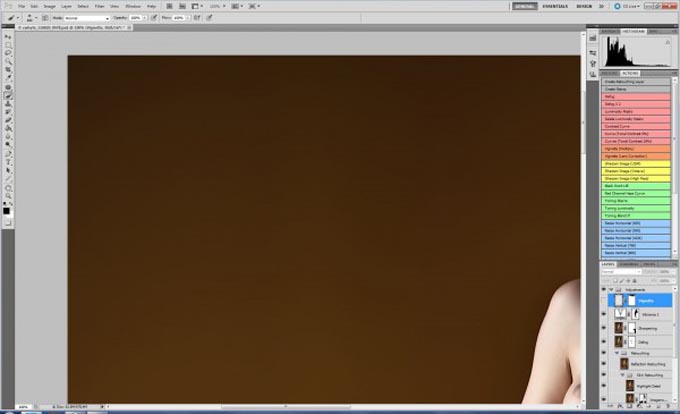The width and height of the screenshot is (680, 414).
Task: Select the Vignette layer mask thumbnail
Action: coord(632,300)
